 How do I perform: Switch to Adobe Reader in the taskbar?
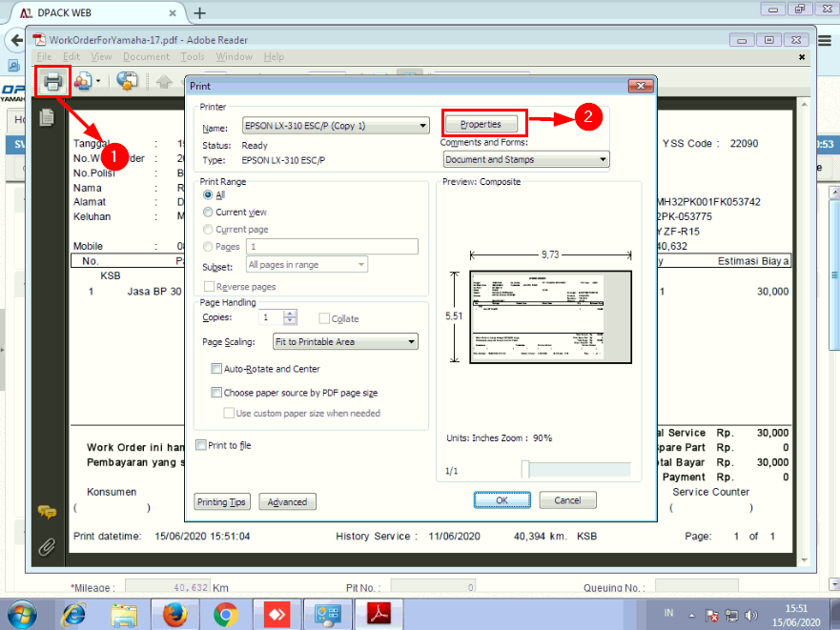[379, 615]
